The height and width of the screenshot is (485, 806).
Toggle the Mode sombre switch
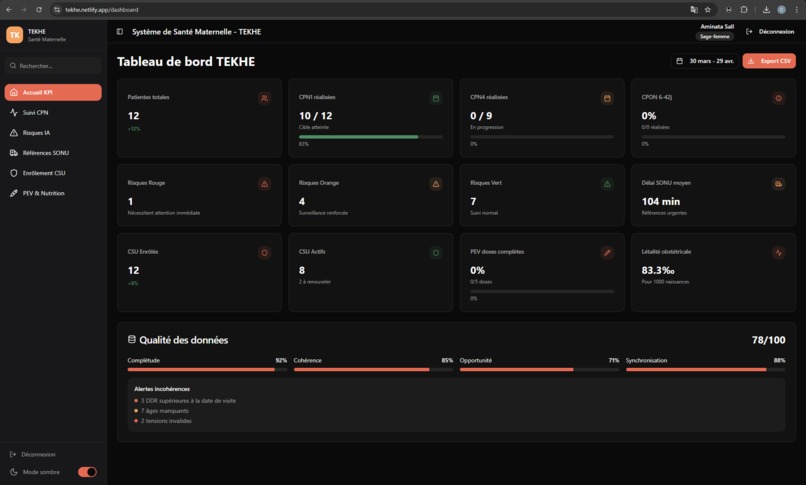pyautogui.click(x=87, y=472)
